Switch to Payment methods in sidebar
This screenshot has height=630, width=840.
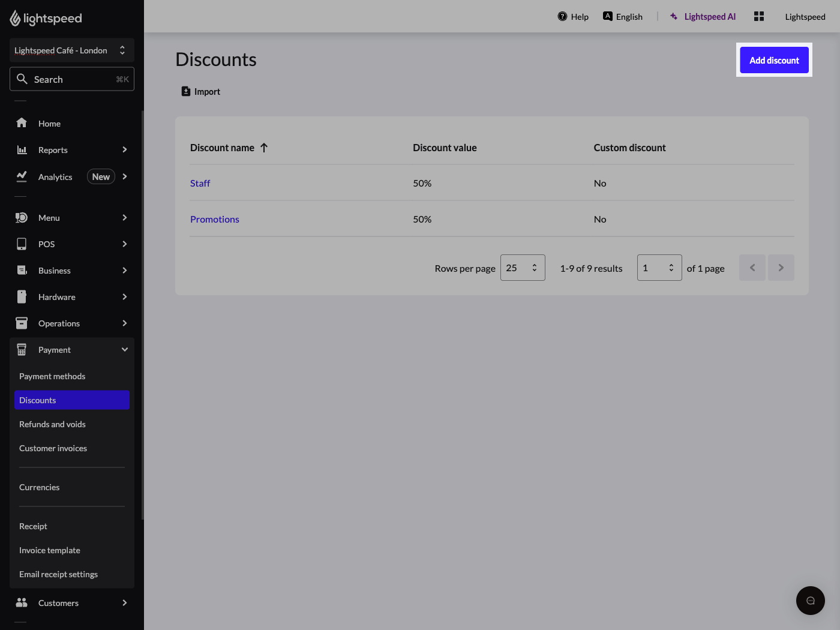coord(52,376)
